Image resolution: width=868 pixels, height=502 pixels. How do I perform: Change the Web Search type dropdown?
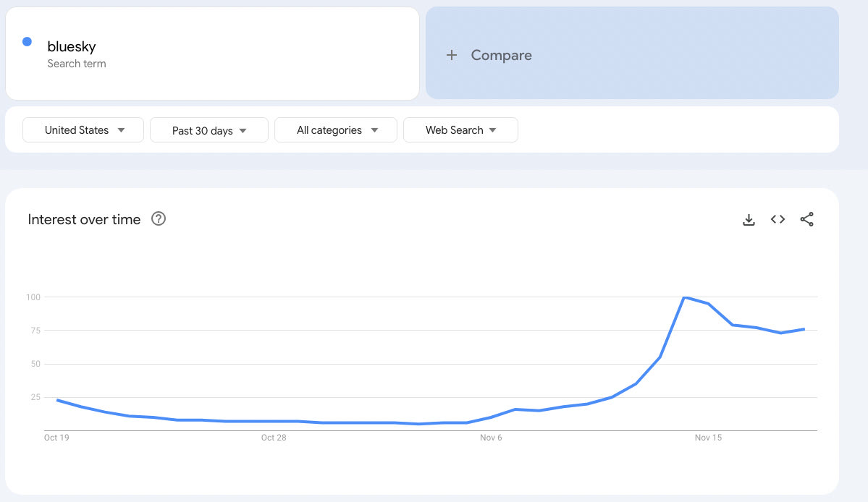point(460,130)
